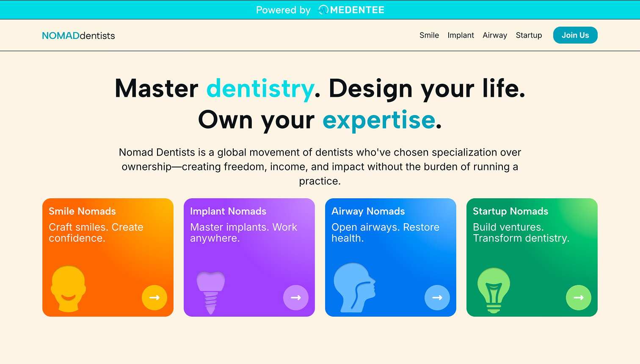The width and height of the screenshot is (640, 364).
Task: Click the lightbulb icon on Startup Nomads card
Action: 494,290
